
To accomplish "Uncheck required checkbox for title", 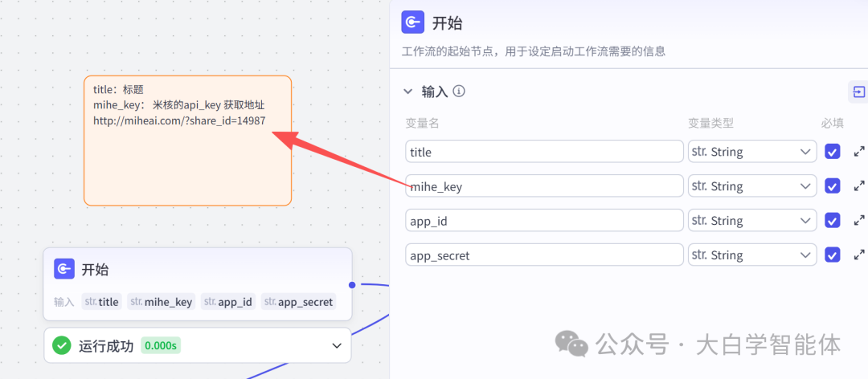I will coord(832,152).
